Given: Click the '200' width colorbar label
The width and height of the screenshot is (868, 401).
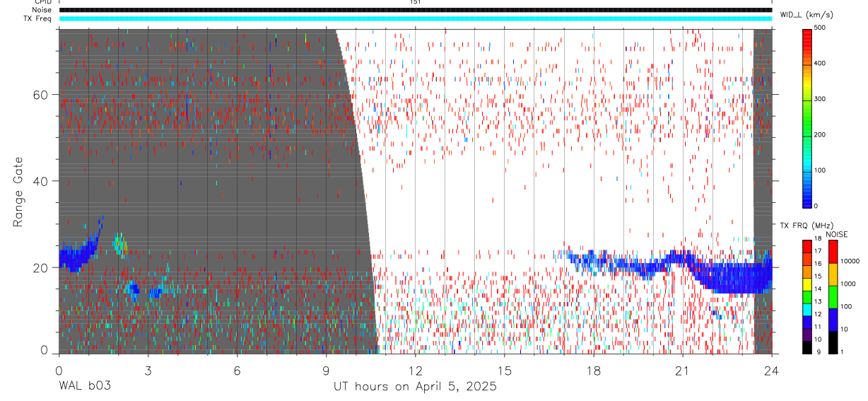Looking at the screenshot, I should [821, 134].
